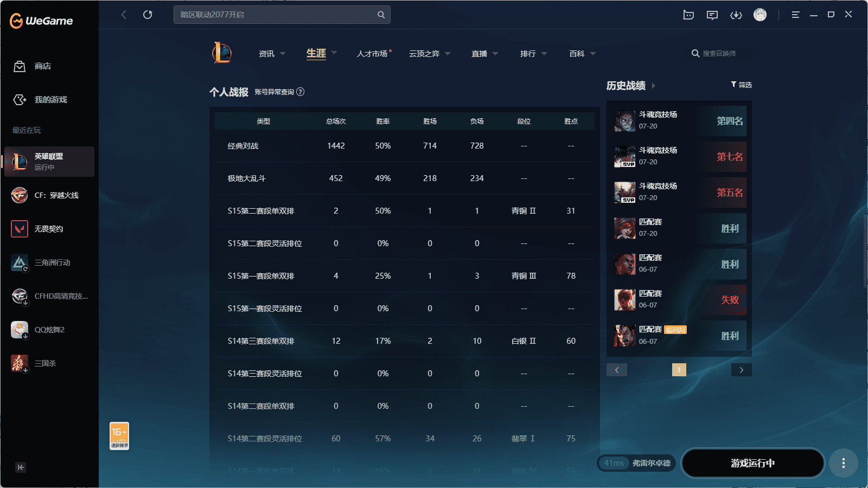Expand the 排行 dropdown menu

(534, 54)
